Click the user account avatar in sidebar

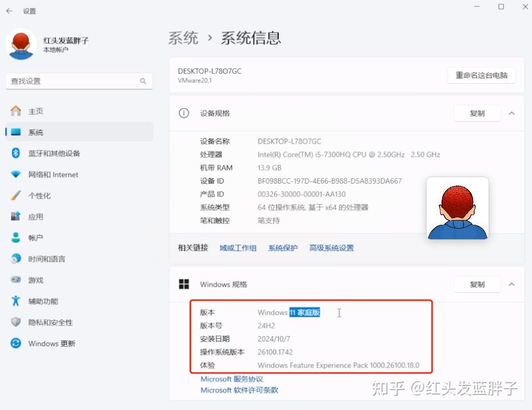21,44
